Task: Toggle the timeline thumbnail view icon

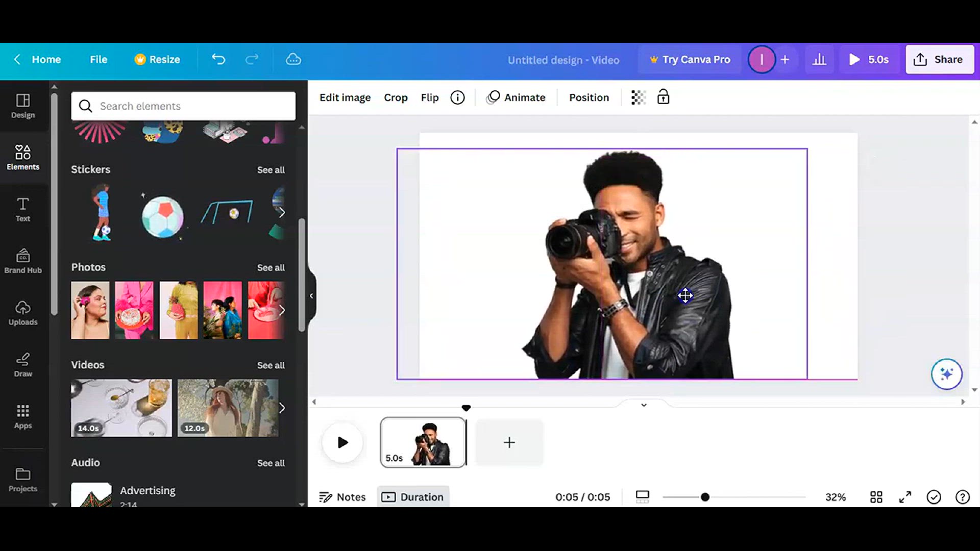Action: point(643,497)
